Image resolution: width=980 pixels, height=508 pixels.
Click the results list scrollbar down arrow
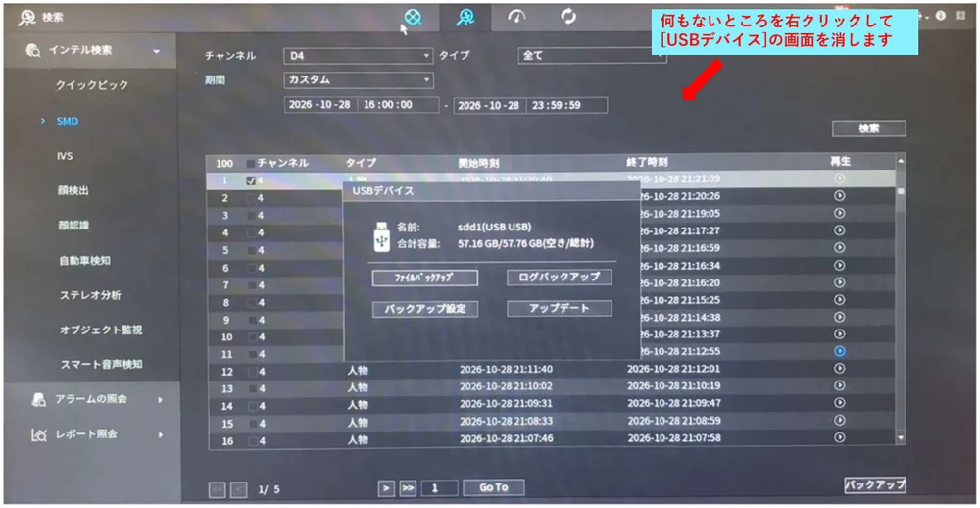click(901, 438)
